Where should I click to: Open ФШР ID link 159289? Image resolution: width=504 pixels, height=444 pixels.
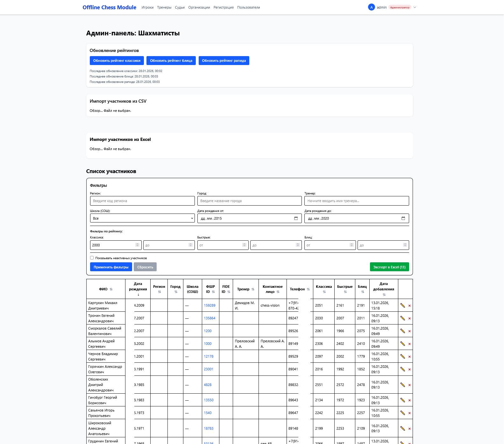click(209, 305)
